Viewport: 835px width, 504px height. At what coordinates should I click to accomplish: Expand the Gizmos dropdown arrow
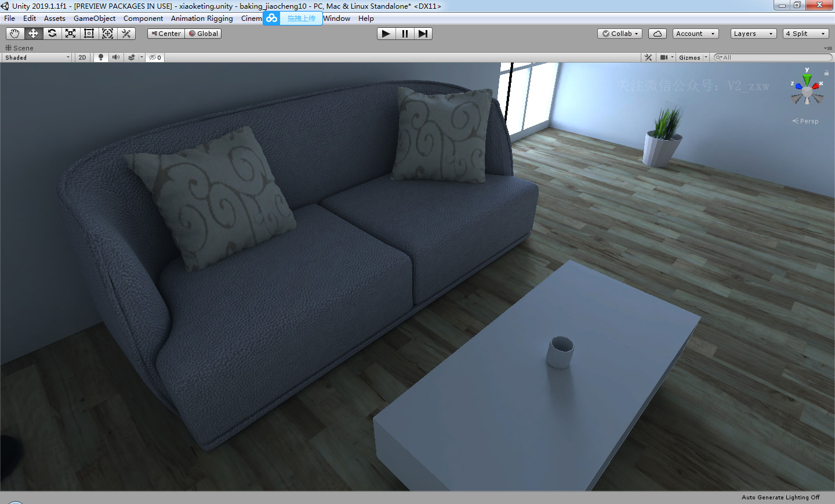706,57
